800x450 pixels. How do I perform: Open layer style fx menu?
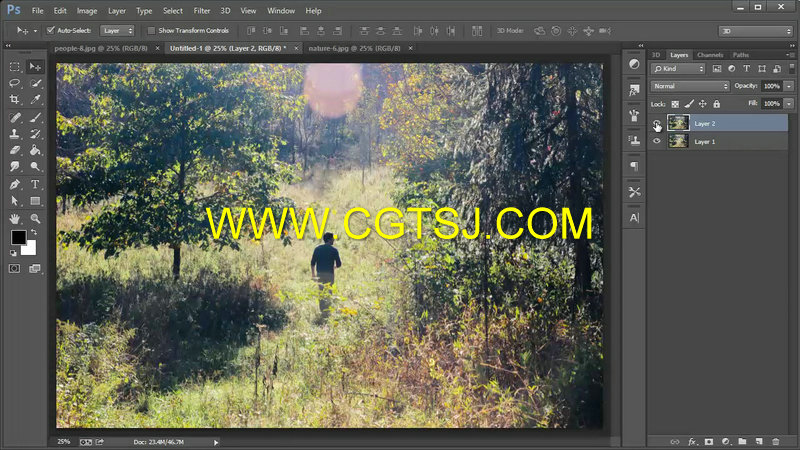692,441
